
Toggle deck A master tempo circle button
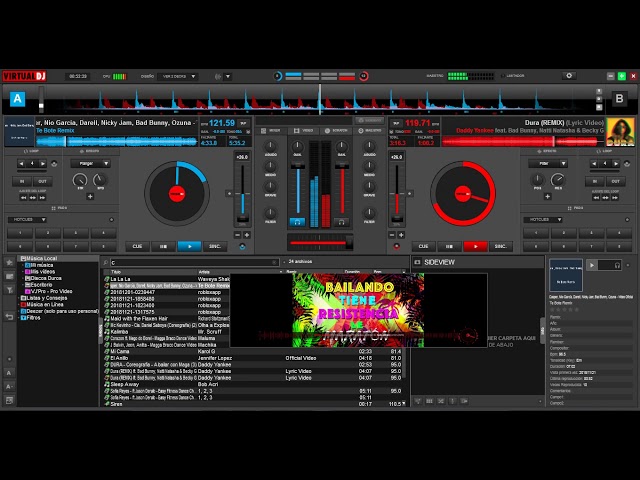click(x=242, y=247)
